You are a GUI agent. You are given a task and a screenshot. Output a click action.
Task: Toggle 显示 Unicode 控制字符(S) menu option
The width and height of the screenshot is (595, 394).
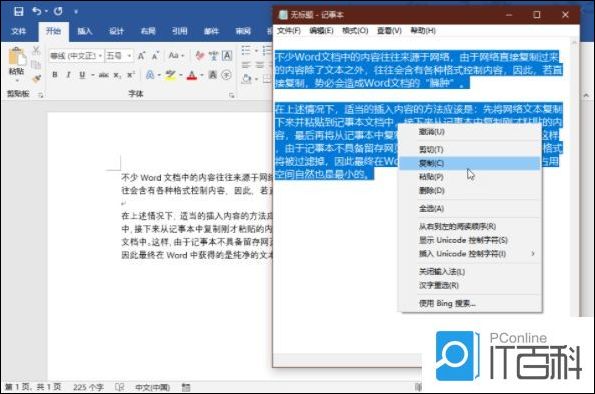click(471, 240)
